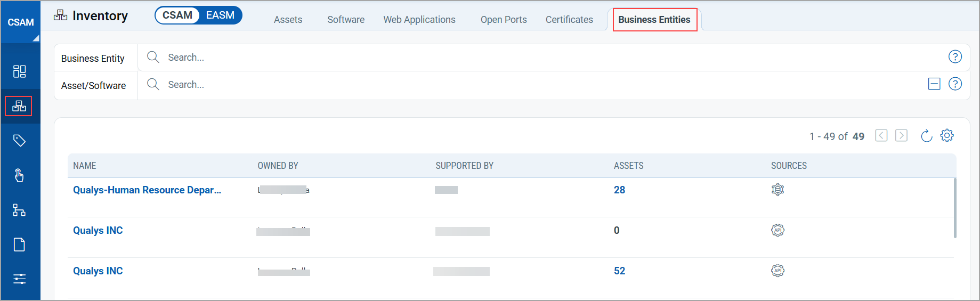Sort by NAME column header
The height and width of the screenshot is (301, 980).
coord(85,166)
